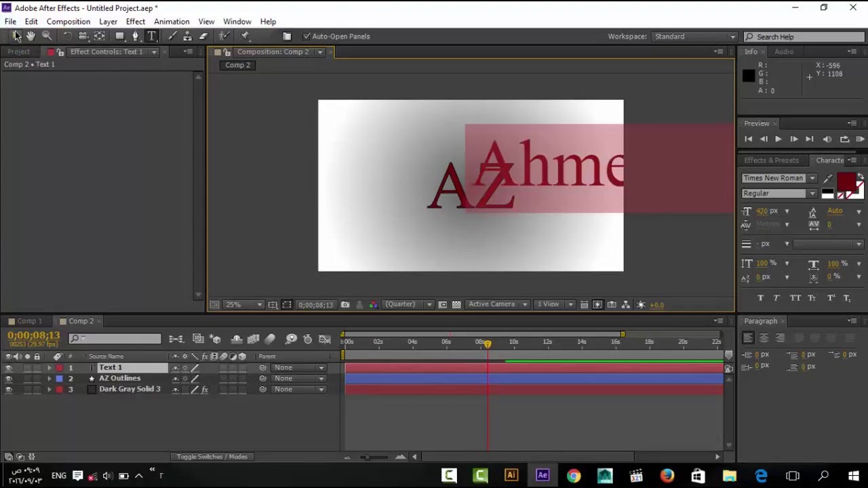Open the Layer menu
Viewport: 868px width, 488px height.
pos(108,22)
